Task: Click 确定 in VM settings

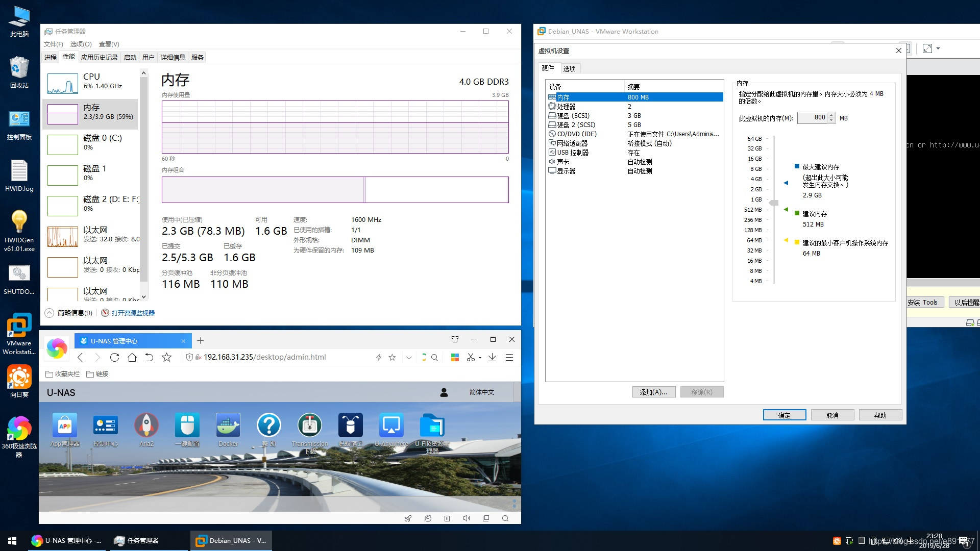Action: 785,415
